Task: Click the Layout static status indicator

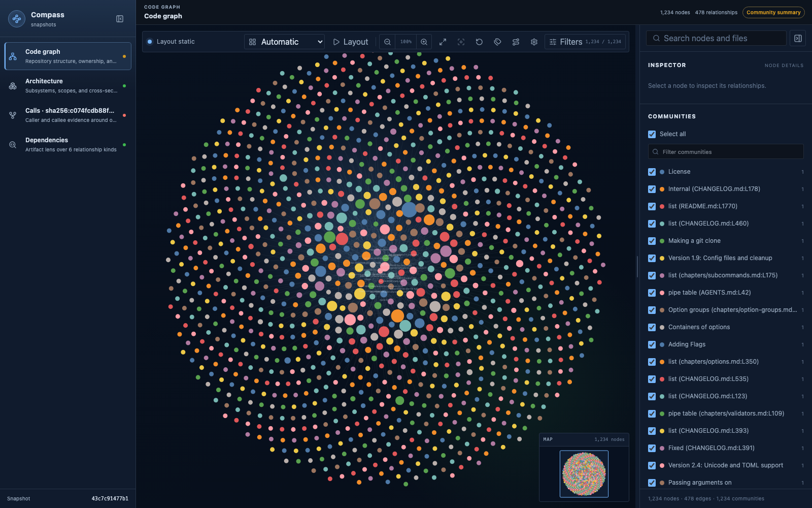Action: tap(171, 42)
